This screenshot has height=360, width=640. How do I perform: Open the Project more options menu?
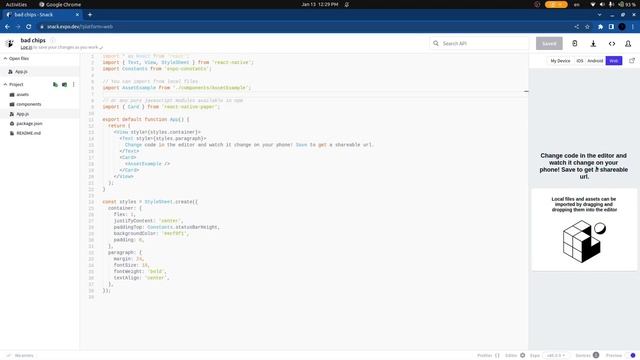pos(73,84)
